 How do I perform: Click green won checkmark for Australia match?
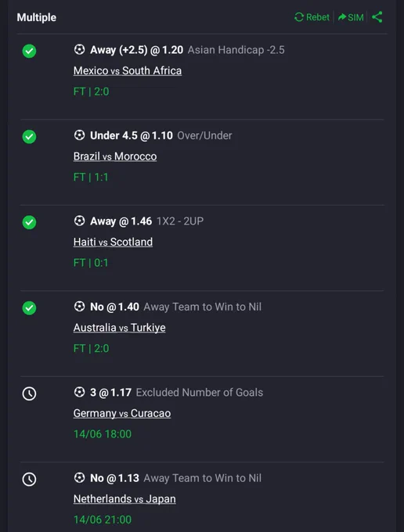click(29, 308)
